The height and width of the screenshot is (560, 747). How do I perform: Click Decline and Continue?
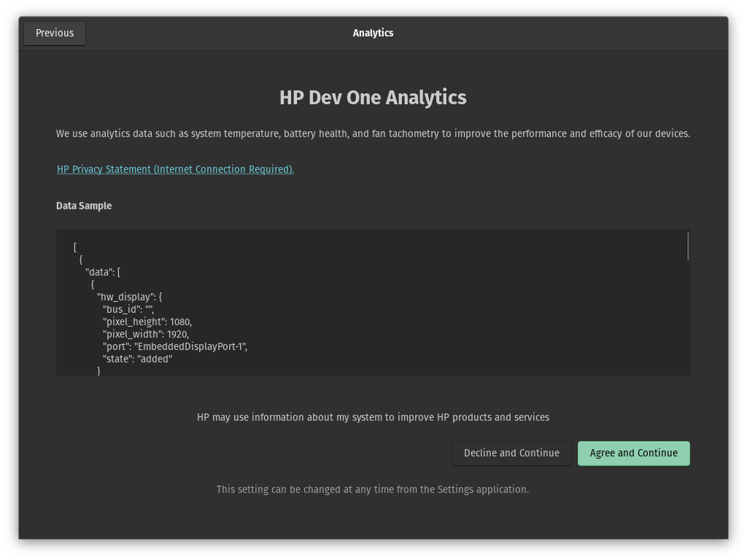coord(511,454)
